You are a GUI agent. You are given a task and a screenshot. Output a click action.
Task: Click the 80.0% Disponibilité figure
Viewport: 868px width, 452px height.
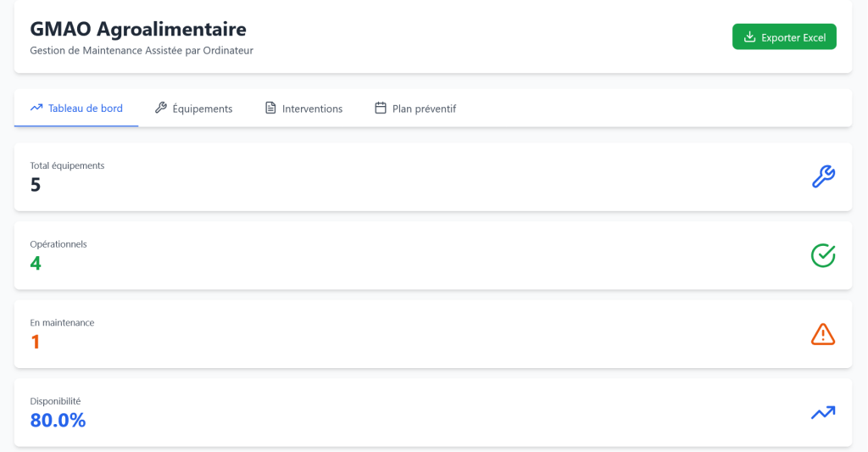(x=58, y=421)
